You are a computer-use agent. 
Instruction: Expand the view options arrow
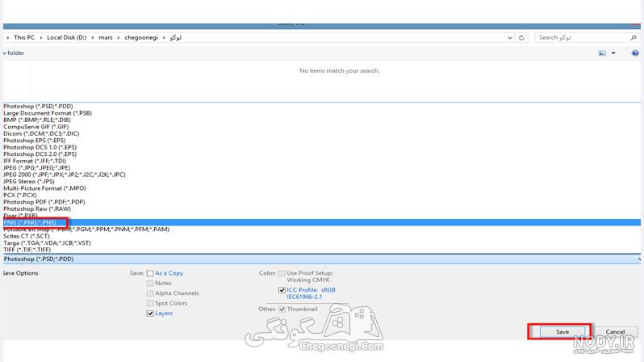coord(613,53)
